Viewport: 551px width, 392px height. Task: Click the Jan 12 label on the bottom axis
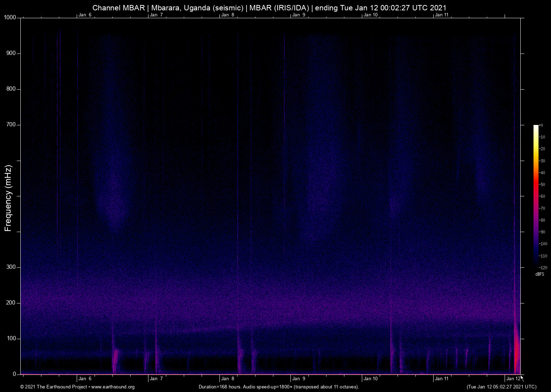coord(513,379)
